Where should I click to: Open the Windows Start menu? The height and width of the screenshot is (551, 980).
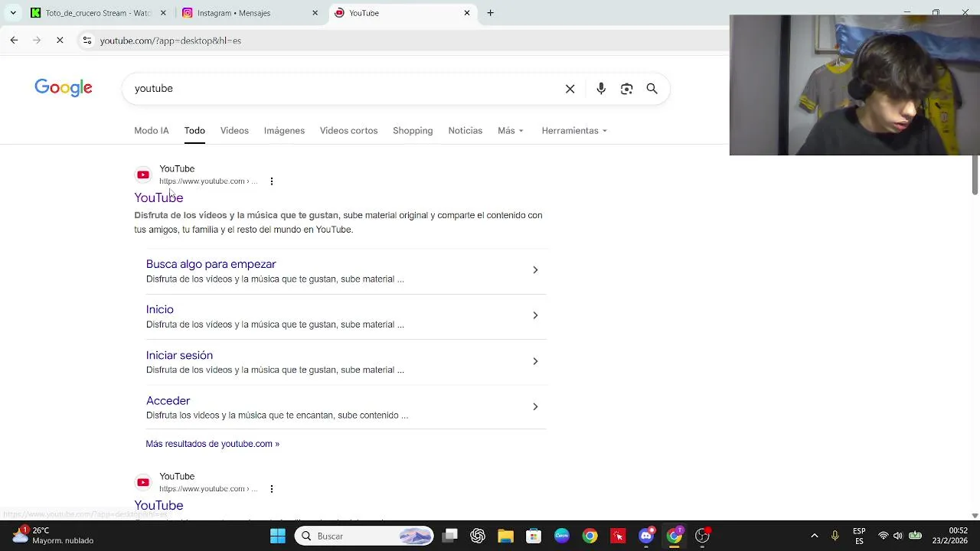click(278, 536)
